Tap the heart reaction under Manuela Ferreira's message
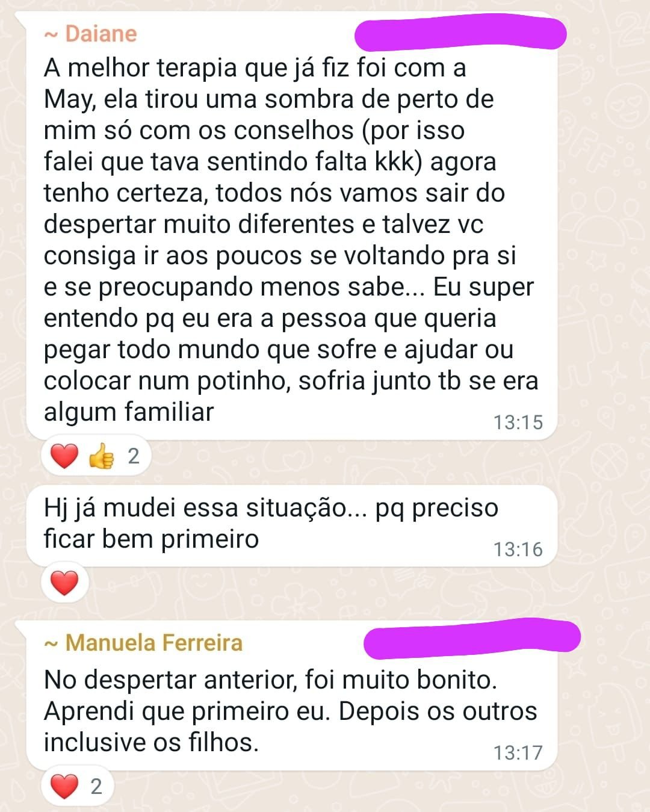 tap(64, 787)
